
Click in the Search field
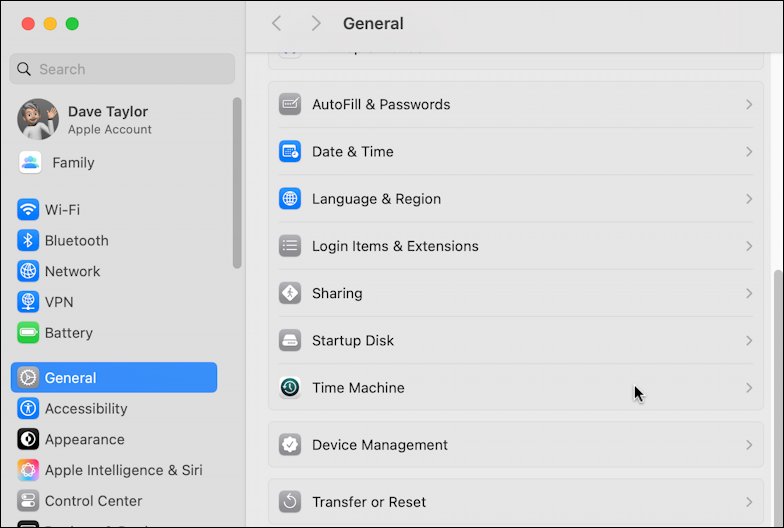tap(122, 69)
